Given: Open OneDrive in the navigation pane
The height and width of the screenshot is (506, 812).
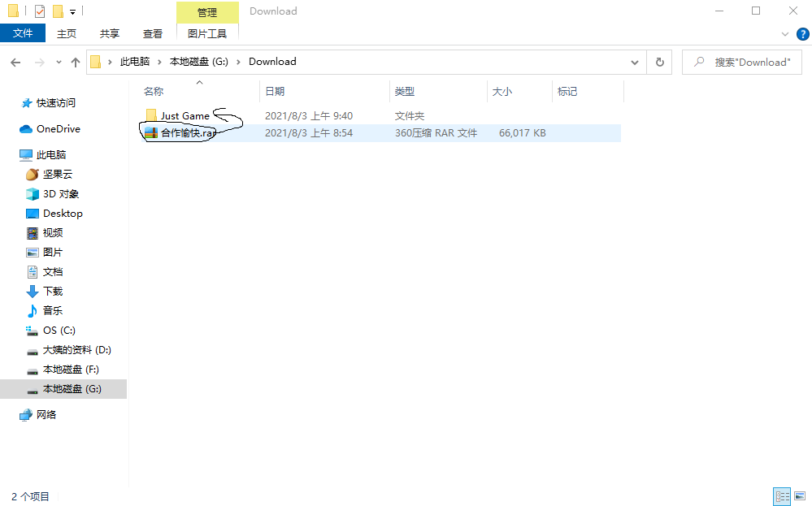Looking at the screenshot, I should tap(58, 129).
